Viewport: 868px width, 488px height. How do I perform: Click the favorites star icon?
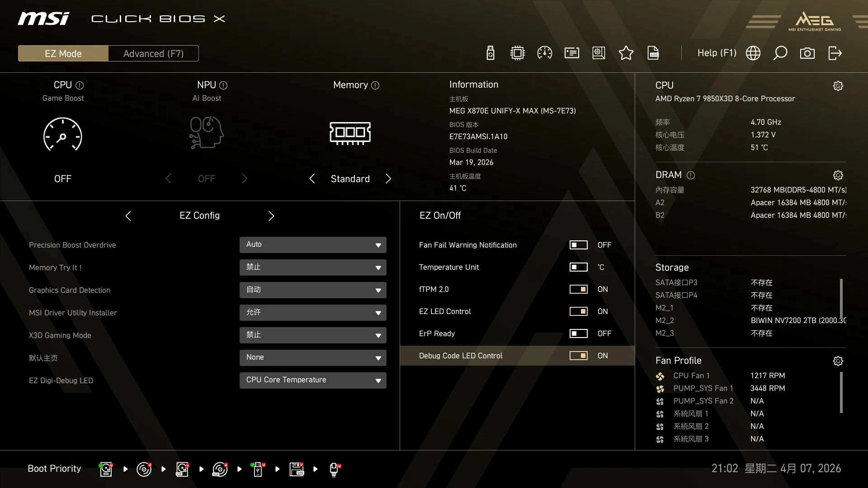(626, 53)
